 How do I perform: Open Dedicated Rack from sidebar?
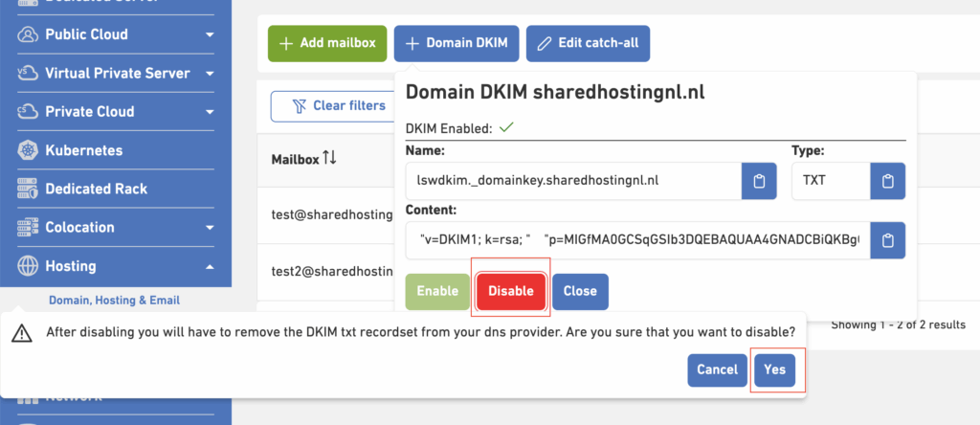point(96,189)
